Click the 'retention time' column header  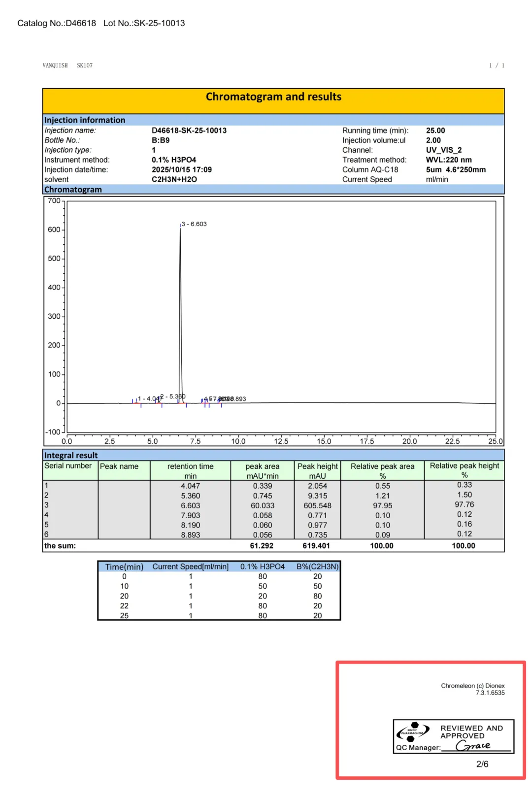pyautogui.click(x=190, y=466)
